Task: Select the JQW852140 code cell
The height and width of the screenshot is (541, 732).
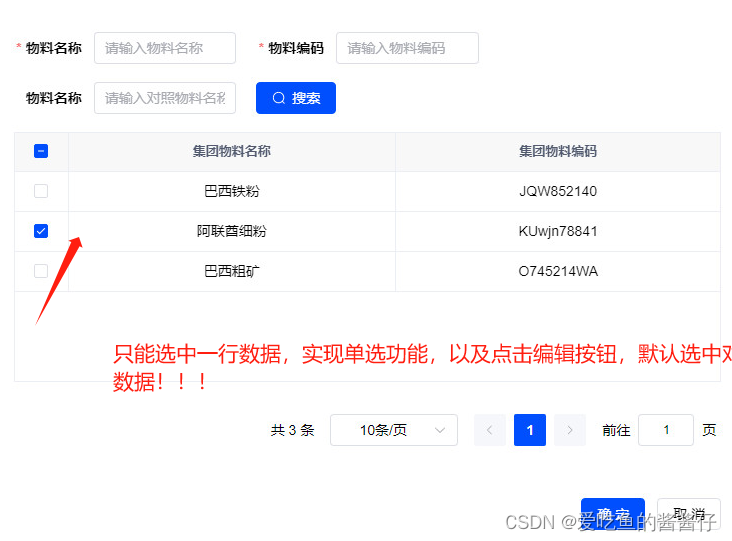Action: pyautogui.click(x=558, y=191)
